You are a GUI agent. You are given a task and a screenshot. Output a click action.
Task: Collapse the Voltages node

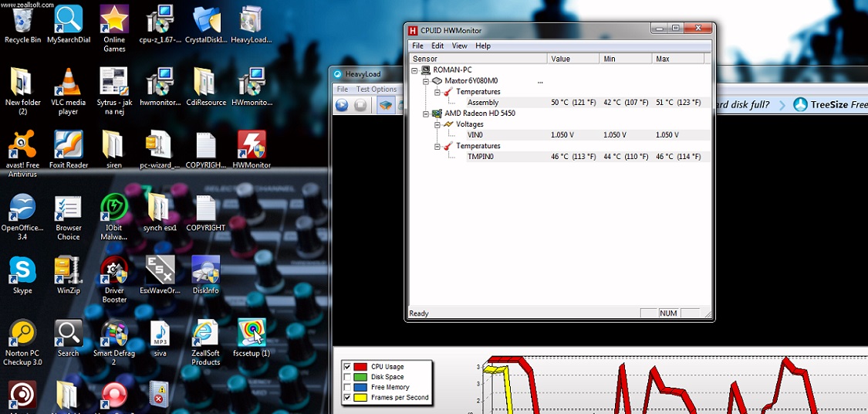point(437,124)
